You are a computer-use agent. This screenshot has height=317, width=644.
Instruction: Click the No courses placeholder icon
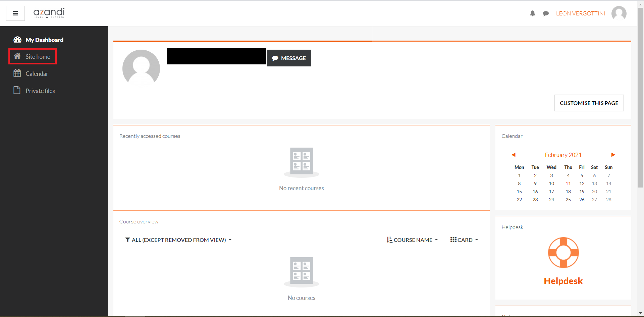click(302, 272)
